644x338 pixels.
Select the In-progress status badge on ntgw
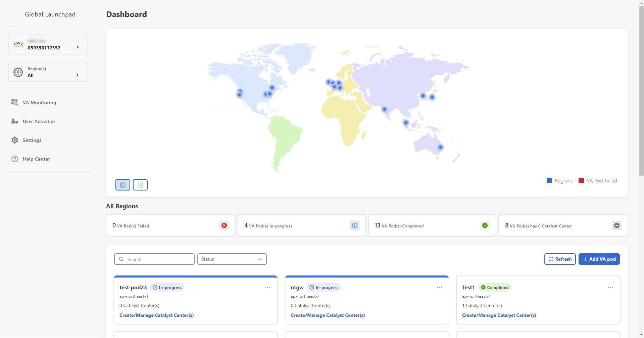click(324, 287)
